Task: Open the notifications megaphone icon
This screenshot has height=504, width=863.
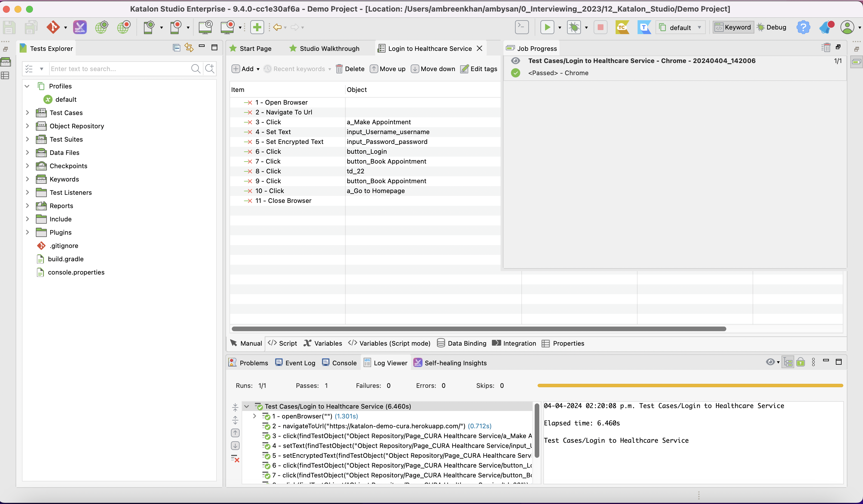Action: (826, 27)
